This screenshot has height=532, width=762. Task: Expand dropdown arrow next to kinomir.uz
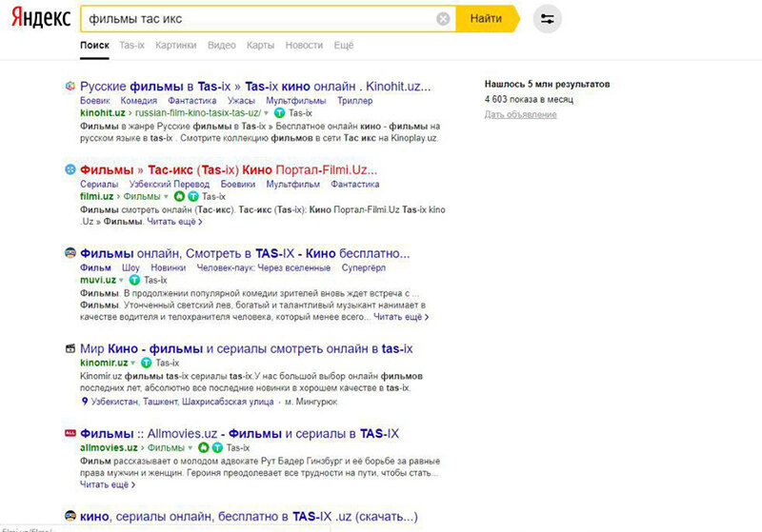[132, 363]
